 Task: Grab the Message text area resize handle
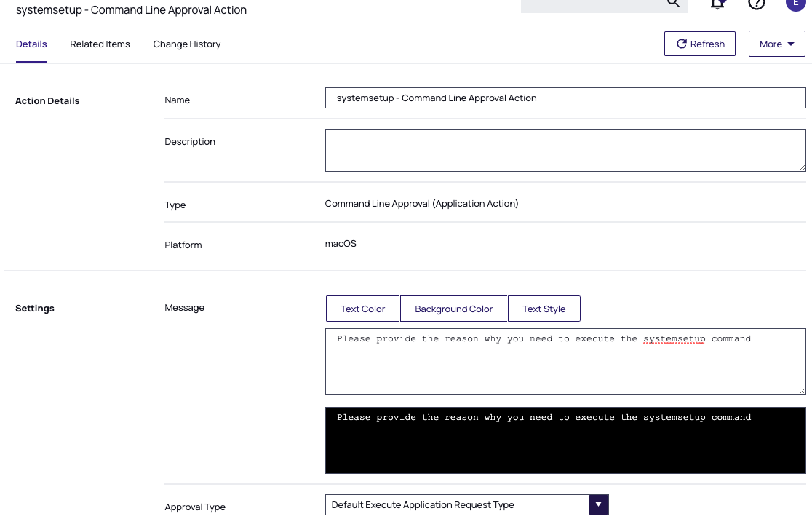[802, 391]
